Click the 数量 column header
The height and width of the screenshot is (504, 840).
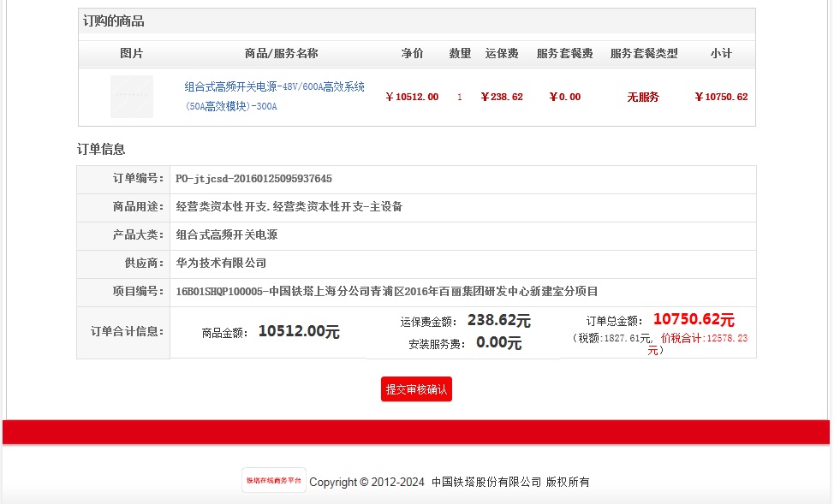point(460,53)
